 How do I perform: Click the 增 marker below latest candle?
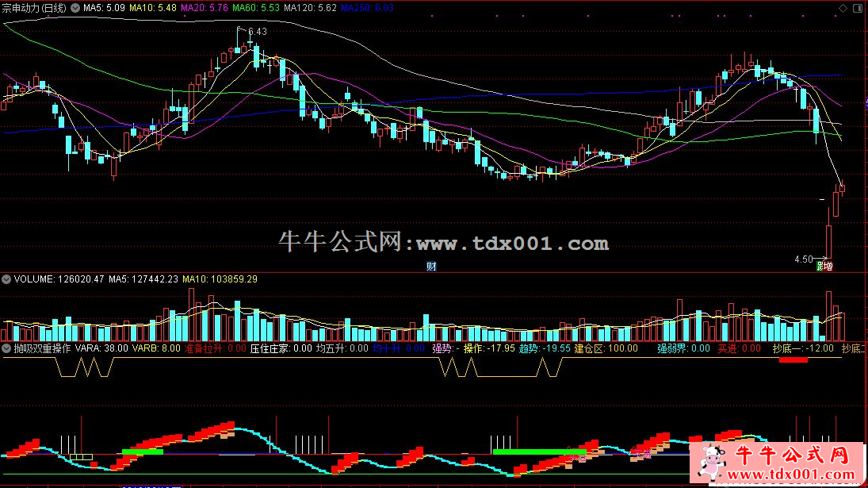828,267
